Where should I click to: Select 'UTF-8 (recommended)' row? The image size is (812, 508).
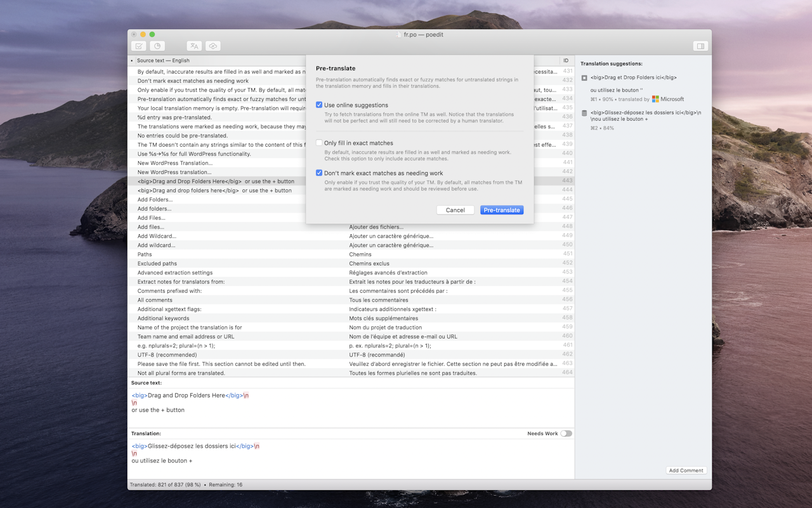351,355
